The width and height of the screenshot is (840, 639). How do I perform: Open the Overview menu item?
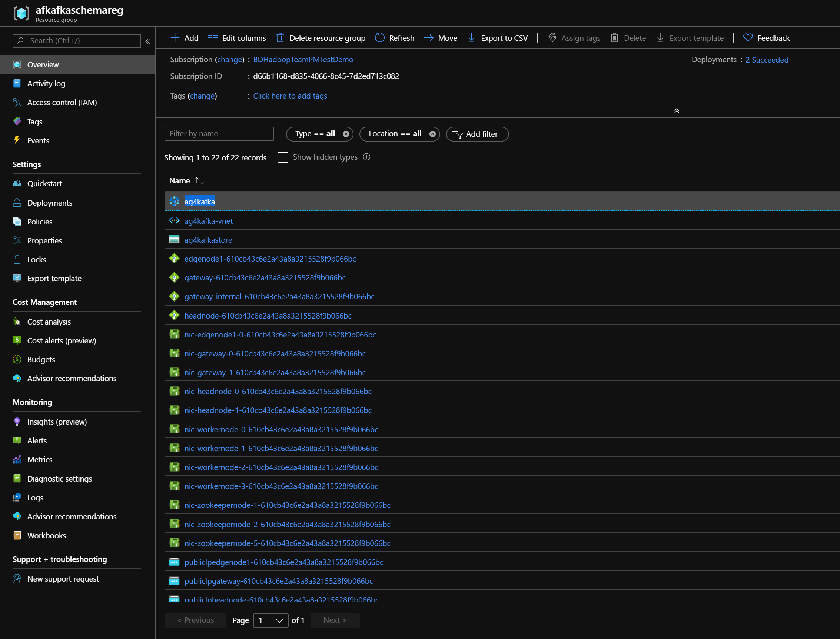coord(77,64)
